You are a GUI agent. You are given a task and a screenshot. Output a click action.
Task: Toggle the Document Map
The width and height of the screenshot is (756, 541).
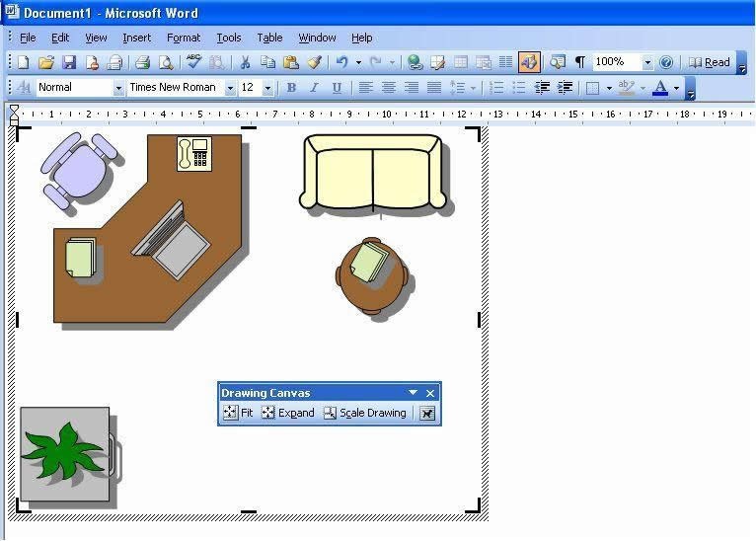click(558, 62)
